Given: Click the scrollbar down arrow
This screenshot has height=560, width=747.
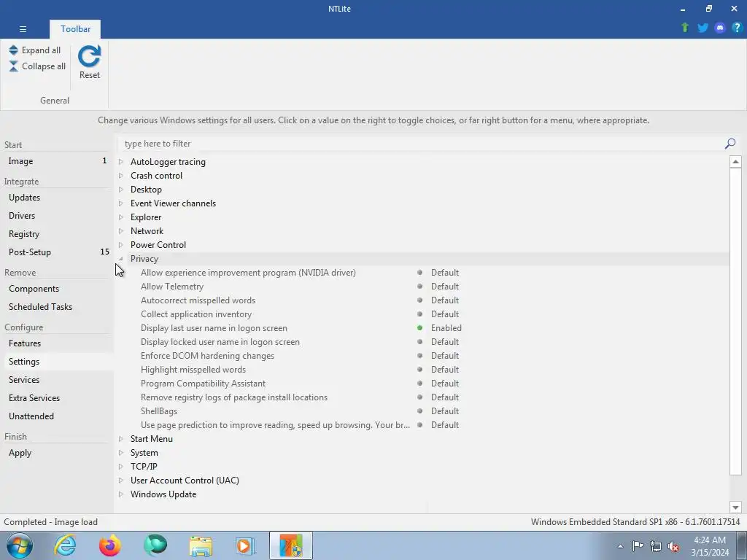Looking at the screenshot, I should click(735, 507).
